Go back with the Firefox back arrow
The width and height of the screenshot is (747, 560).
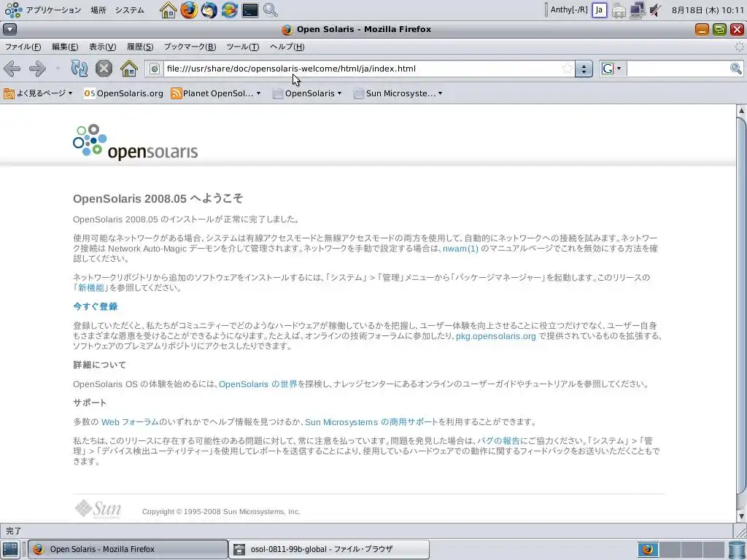[x=12, y=69]
